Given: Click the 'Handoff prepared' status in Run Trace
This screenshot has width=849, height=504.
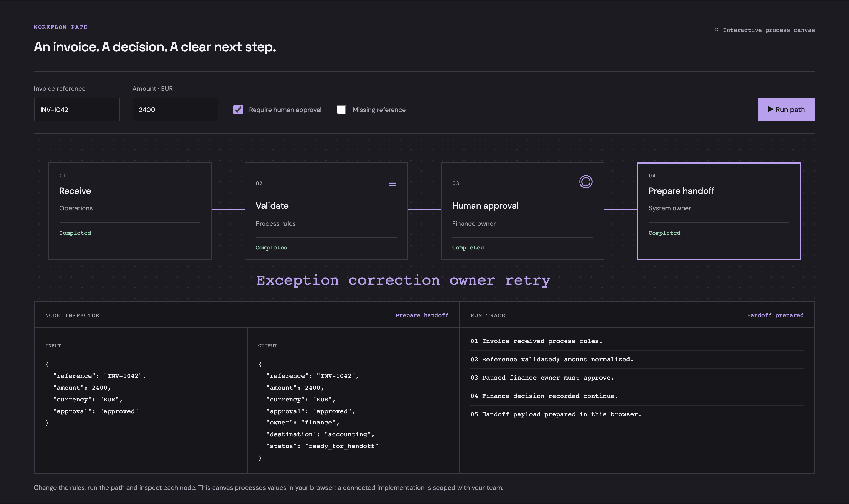Looking at the screenshot, I should click(x=775, y=315).
